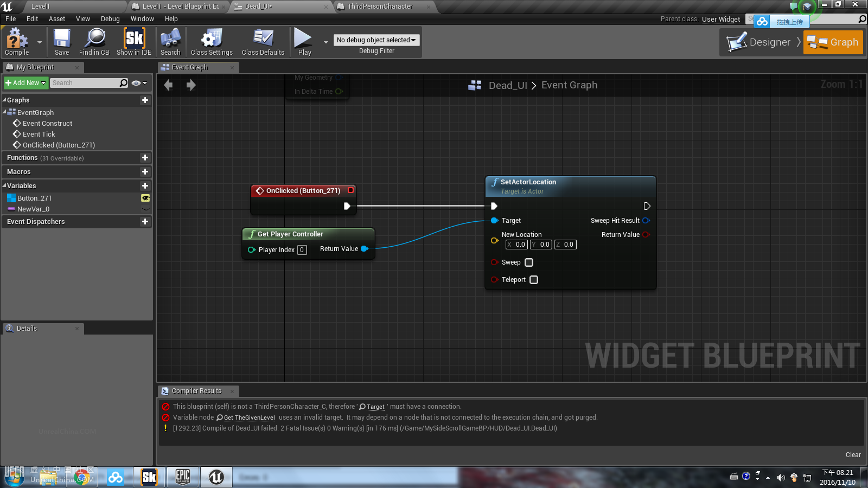This screenshot has height=488, width=868.
Task: Save the blueprint with Save icon
Action: click(x=62, y=42)
